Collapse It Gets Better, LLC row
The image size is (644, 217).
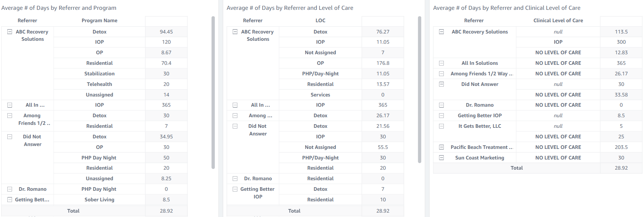coord(441,126)
